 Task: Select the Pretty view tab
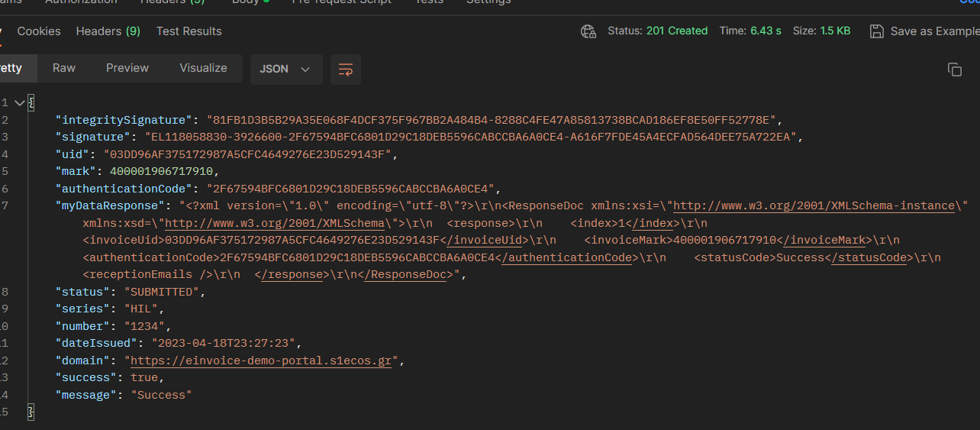pos(11,68)
